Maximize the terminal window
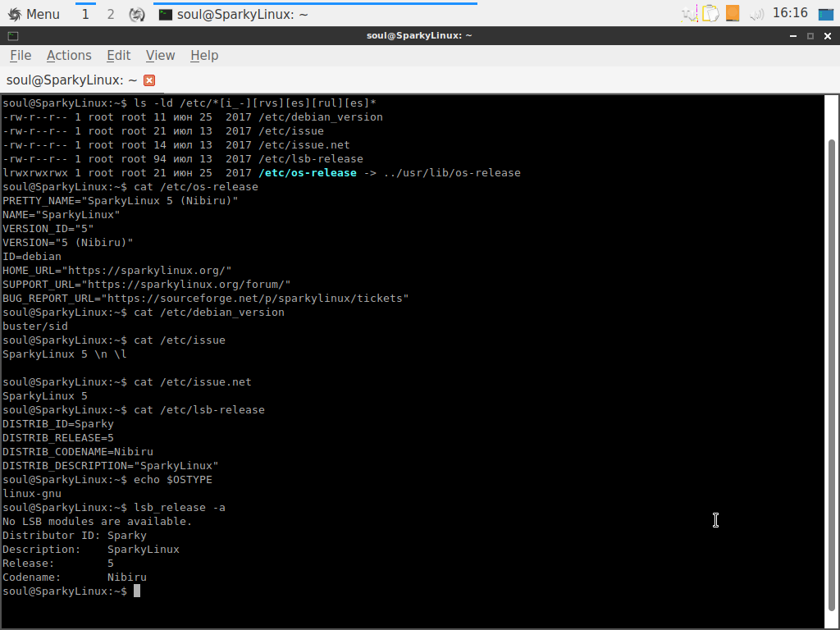The image size is (840, 630). [810, 36]
